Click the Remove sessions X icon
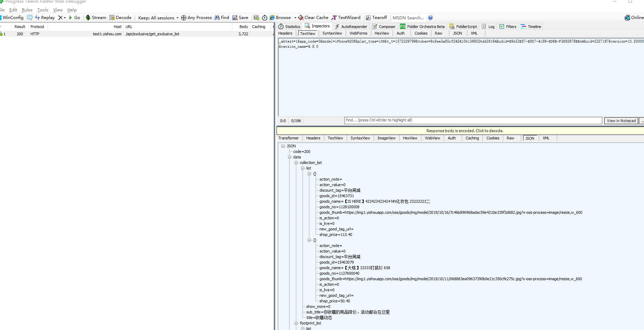The width and height of the screenshot is (644, 330). (x=60, y=18)
